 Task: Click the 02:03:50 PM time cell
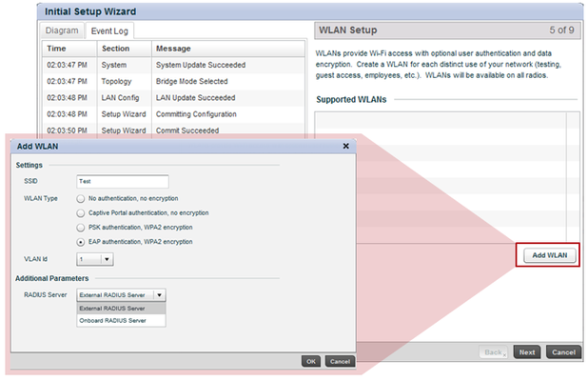click(x=69, y=130)
